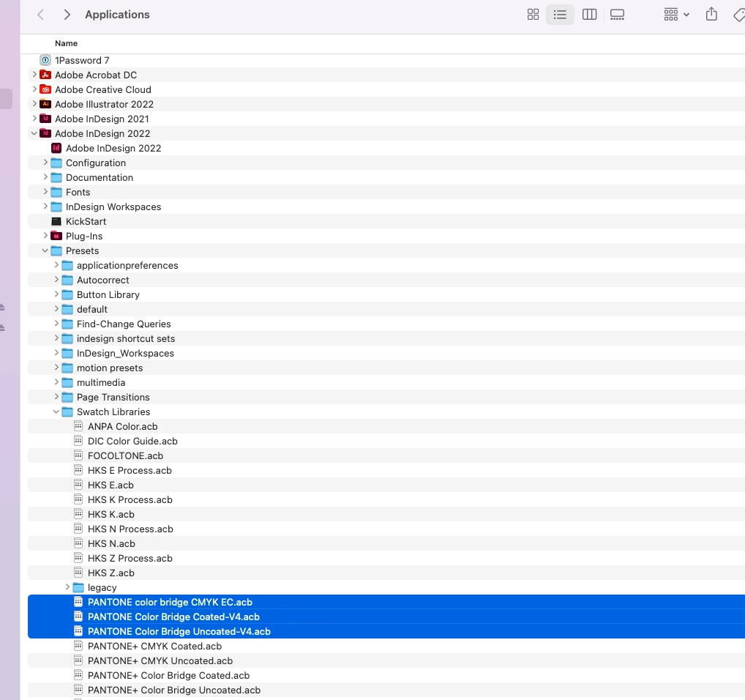Expand the Autocorrect folder
The height and width of the screenshot is (700, 745).
coord(56,280)
